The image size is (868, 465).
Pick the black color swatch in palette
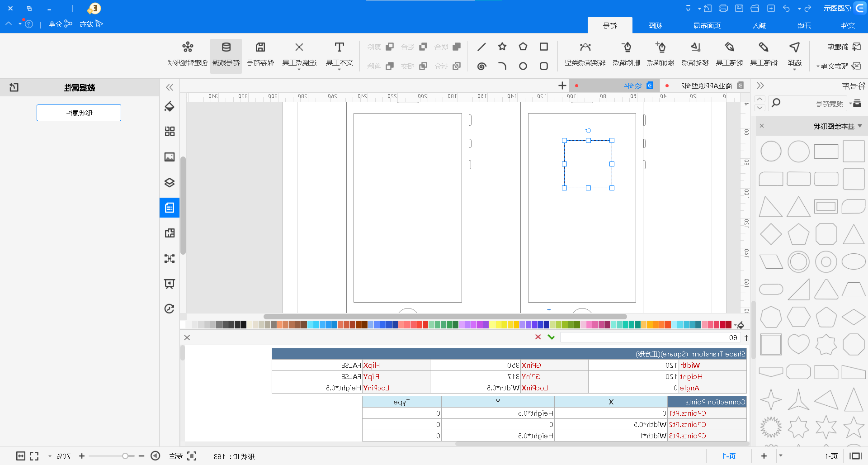(243, 324)
